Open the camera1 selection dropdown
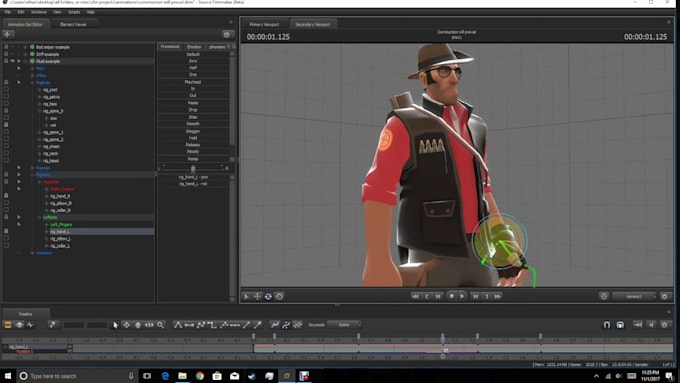Viewport: 680px width, 383px height. [635, 296]
